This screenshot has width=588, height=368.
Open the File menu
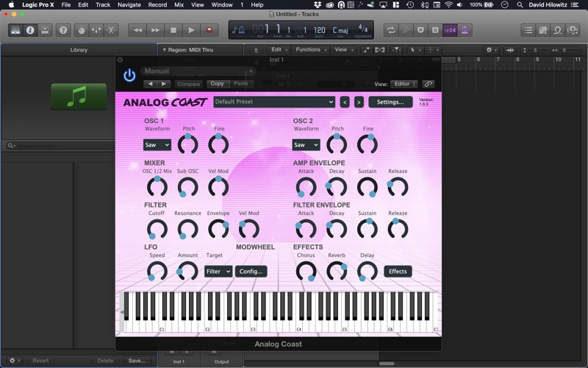[66, 5]
